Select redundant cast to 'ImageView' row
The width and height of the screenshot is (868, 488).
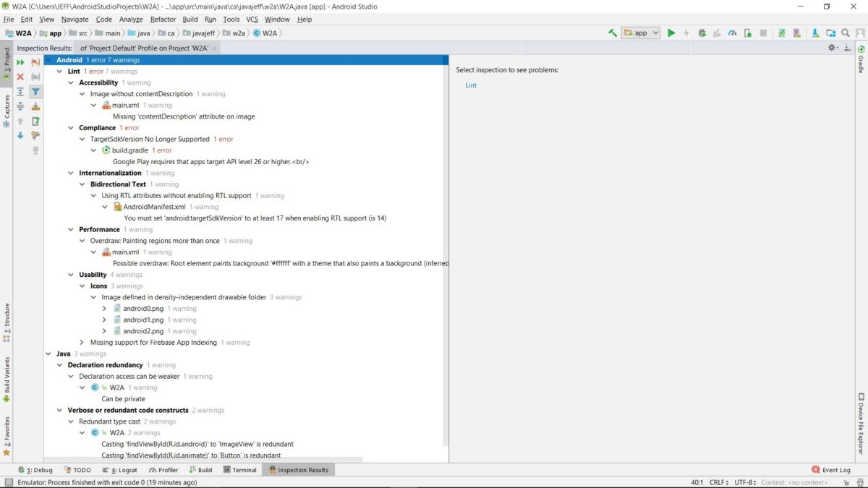coord(197,444)
